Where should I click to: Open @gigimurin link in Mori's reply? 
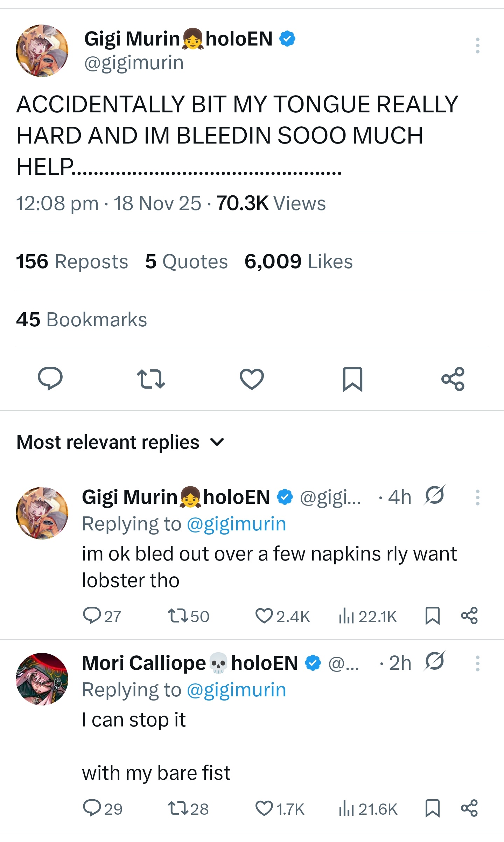[237, 690]
